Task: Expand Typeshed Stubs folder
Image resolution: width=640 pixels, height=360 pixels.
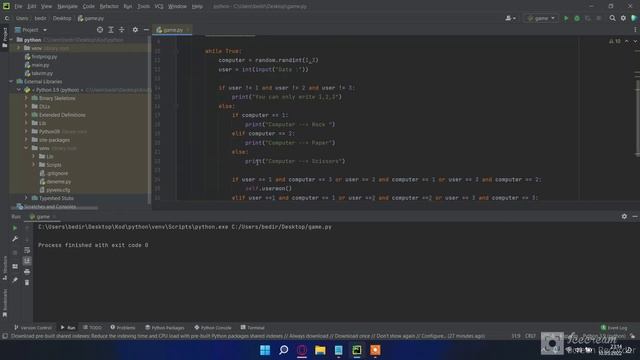Action: coord(26,198)
